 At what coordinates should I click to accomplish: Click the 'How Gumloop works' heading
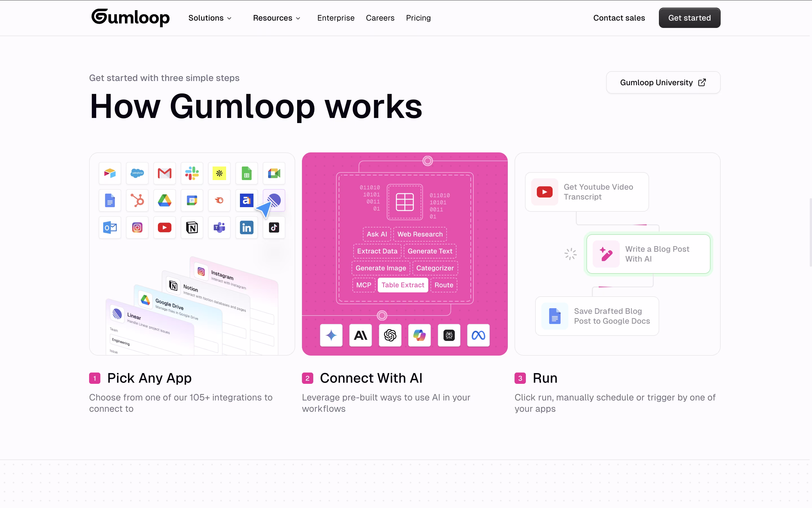256,106
